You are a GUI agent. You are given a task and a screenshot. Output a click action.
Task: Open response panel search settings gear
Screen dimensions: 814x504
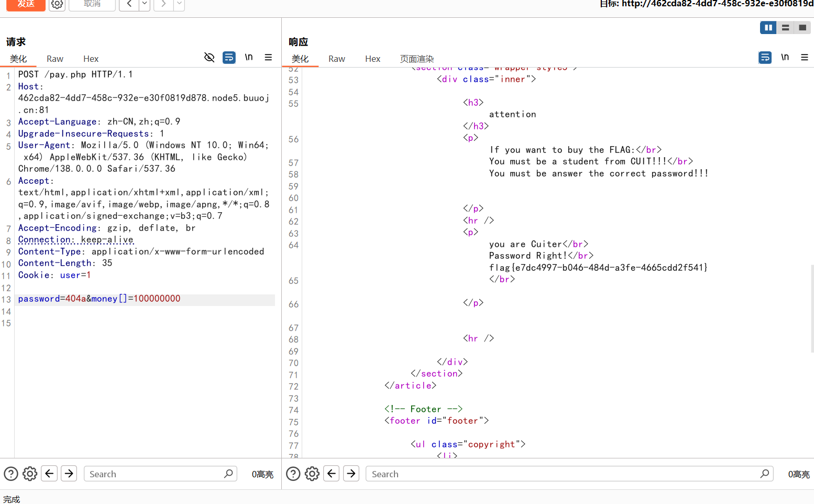click(312, 474)
